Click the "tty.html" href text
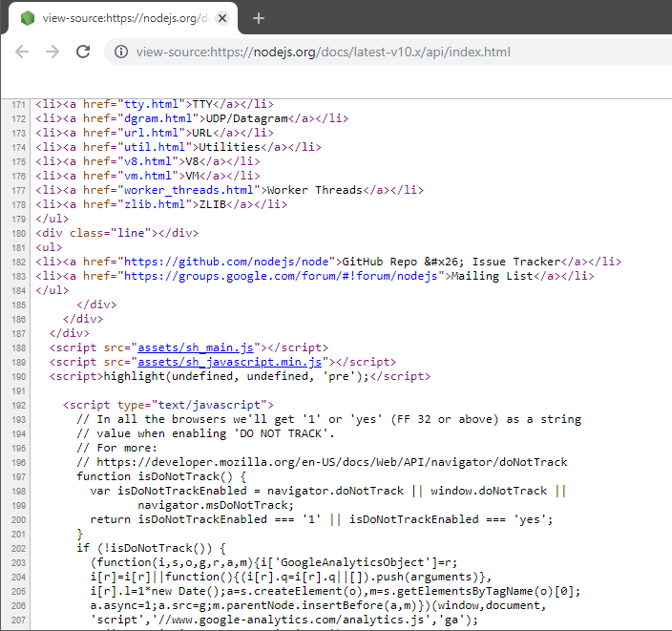The height and width of the screenshot is (631, 672). pos(151,104)
